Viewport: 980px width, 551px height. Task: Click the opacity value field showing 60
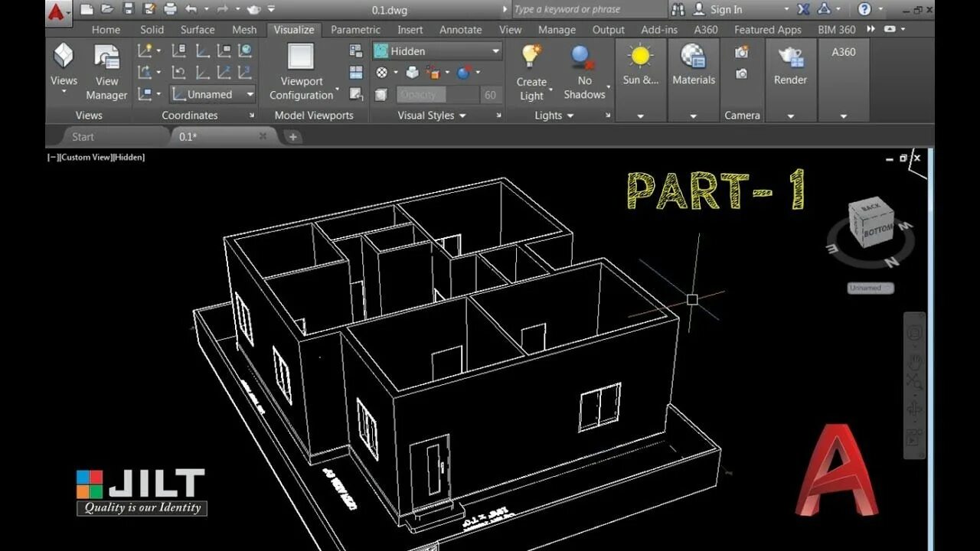490,95
